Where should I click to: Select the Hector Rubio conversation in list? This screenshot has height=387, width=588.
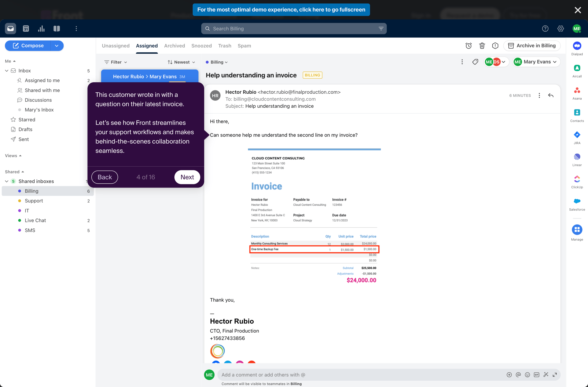click(149, 76)
